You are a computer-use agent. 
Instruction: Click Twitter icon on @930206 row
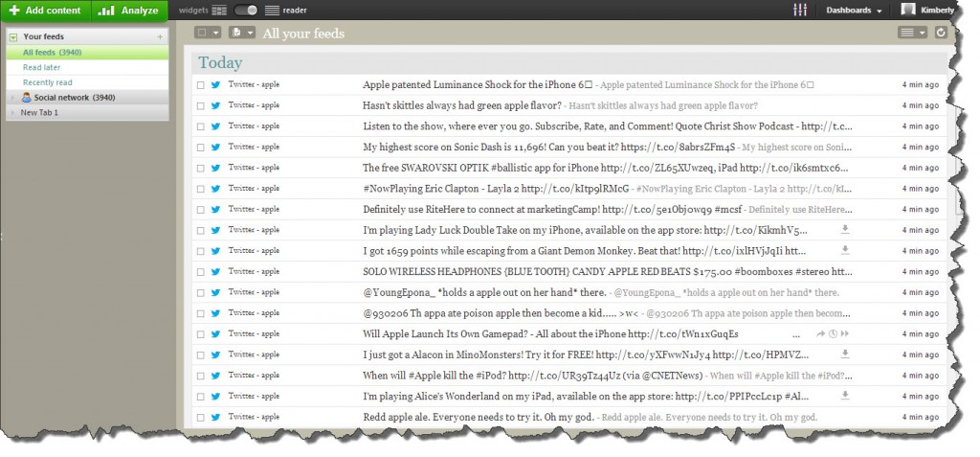[215, 313]
